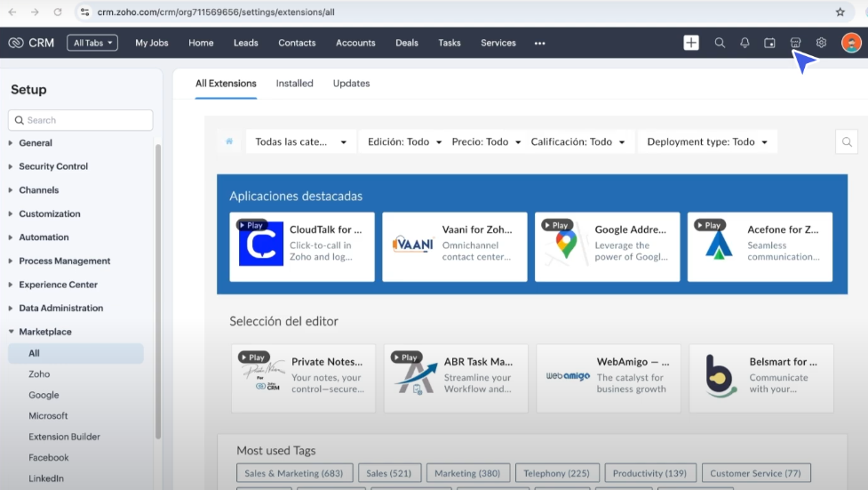Open the Precio: Todo dropdown
The height and width of the screenshot is (490, 868).
click(486, 142)
